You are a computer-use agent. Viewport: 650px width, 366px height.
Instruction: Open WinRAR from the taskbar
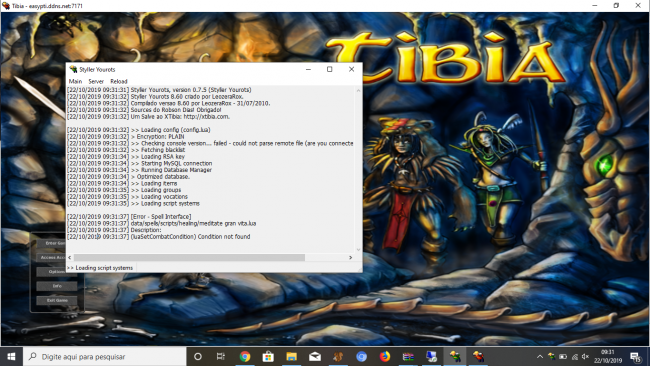click(408, 356)
